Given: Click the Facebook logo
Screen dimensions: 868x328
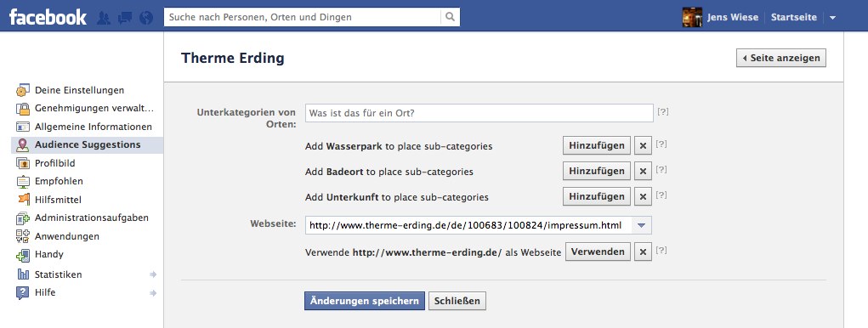Looking at the screenshot, I should 48,17.
